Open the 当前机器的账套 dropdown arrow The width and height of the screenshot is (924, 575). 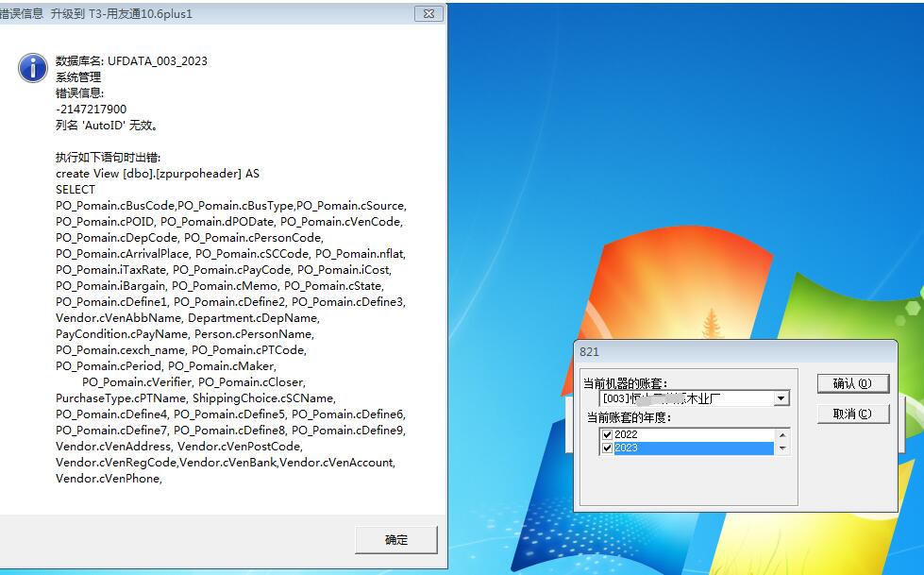[x=781, y=398]
